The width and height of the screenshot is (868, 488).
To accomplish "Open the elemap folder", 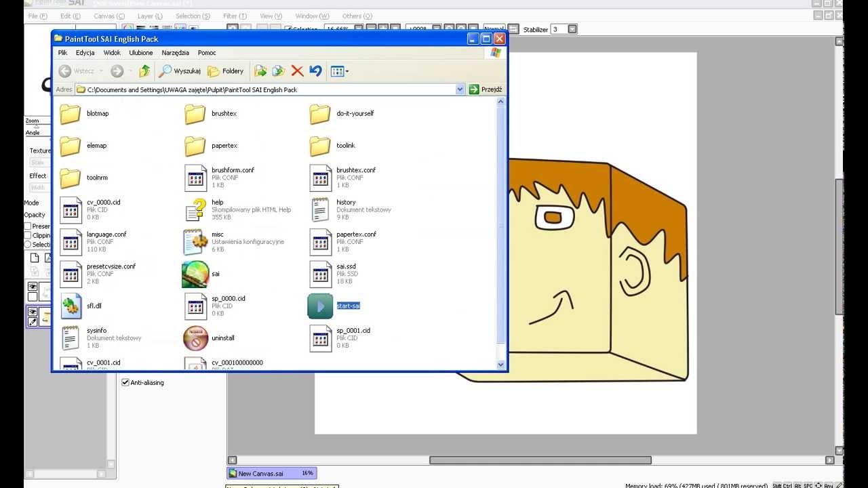I will [x=71, y=146].
